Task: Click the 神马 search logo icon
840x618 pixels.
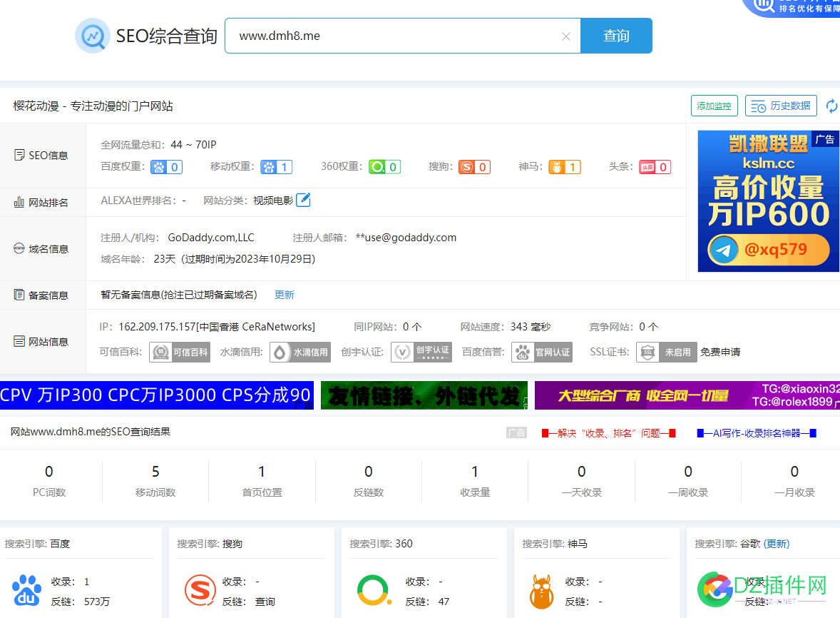Action: (x=542, y=591)
